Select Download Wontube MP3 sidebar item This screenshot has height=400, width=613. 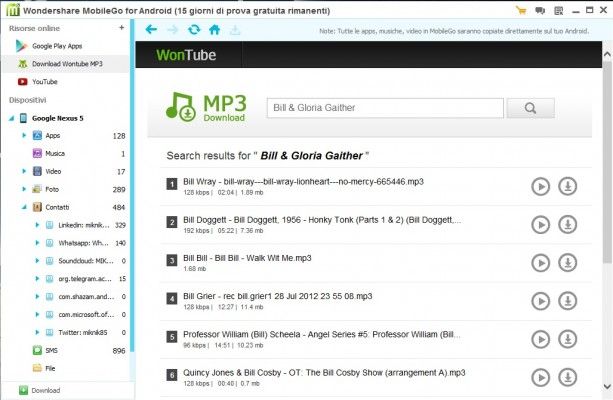click(67, 64)
